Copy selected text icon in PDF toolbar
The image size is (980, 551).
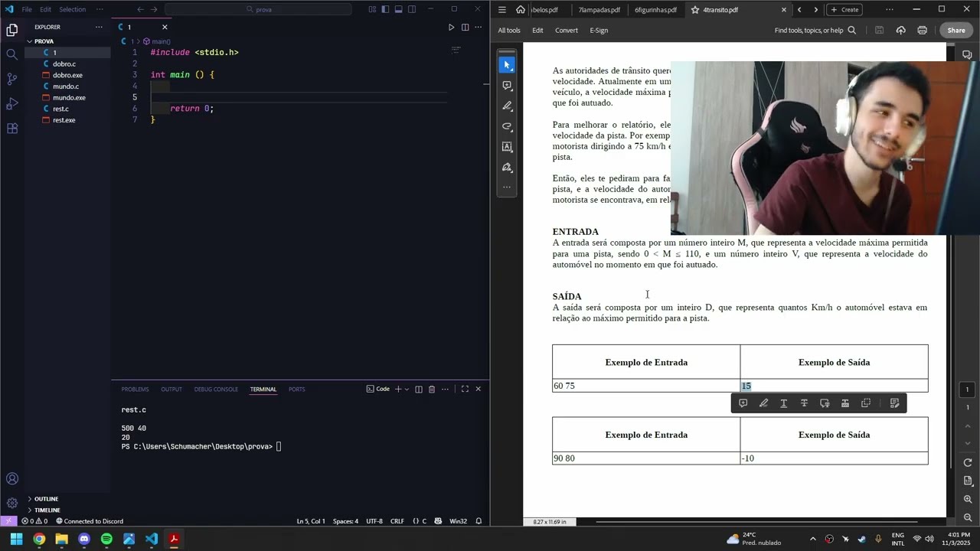[x=866, y=403]
